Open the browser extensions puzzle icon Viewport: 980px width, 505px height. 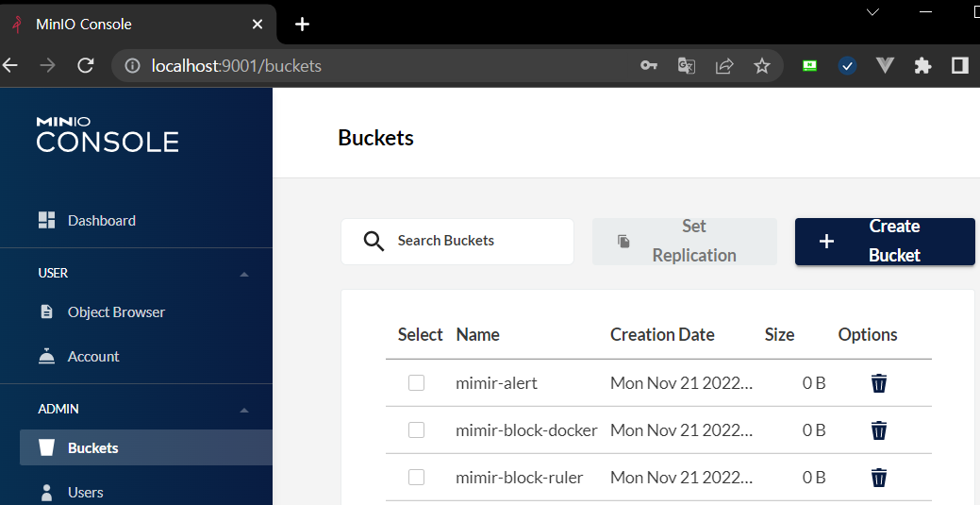pos(922,66)
